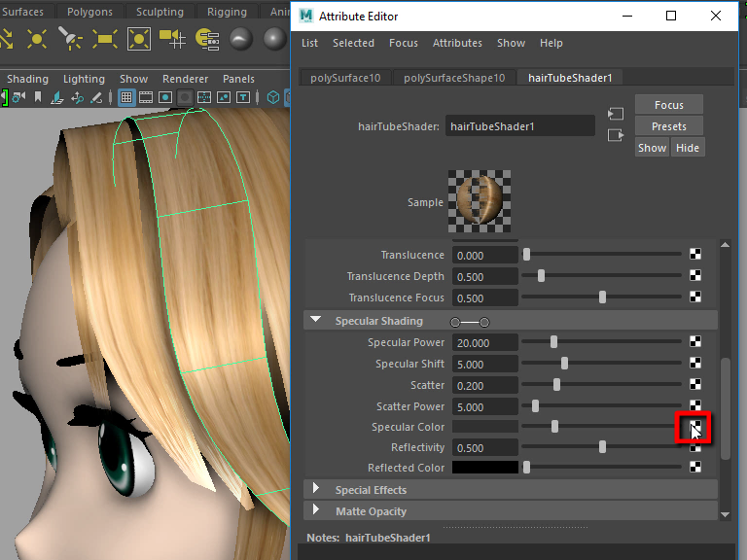Image resolution: width=747 pixels, height=560 pixels.
Task: Map texture to Translucence checker button
Action: coord(695,255)
